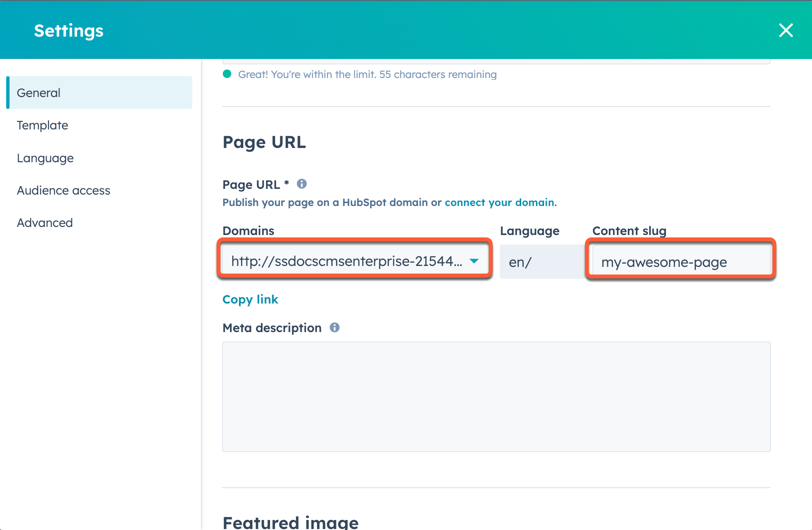Open the Domains dropdown

tap(355, 261)
